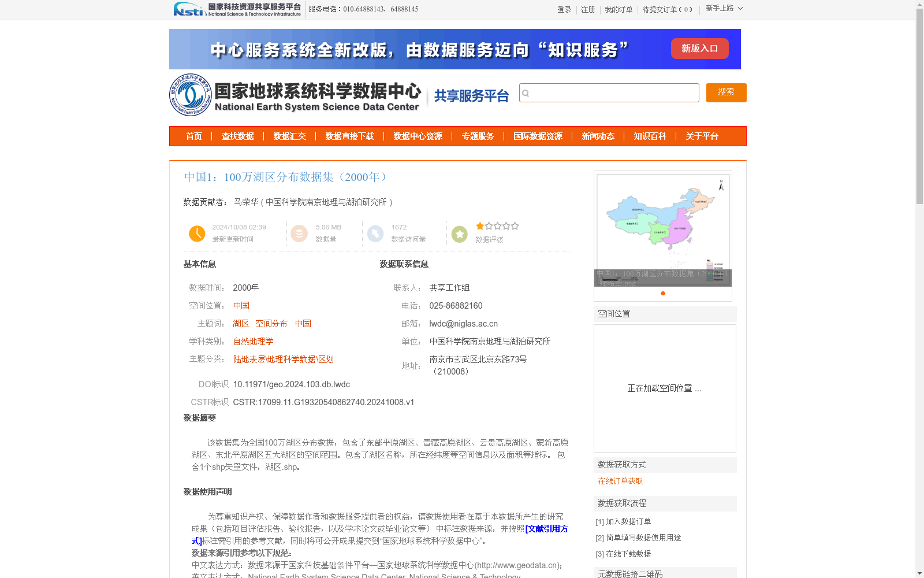This screenshot has width=924, height=578.
Task: Click step [1] 加入数据订单
Action: (623, 521)
